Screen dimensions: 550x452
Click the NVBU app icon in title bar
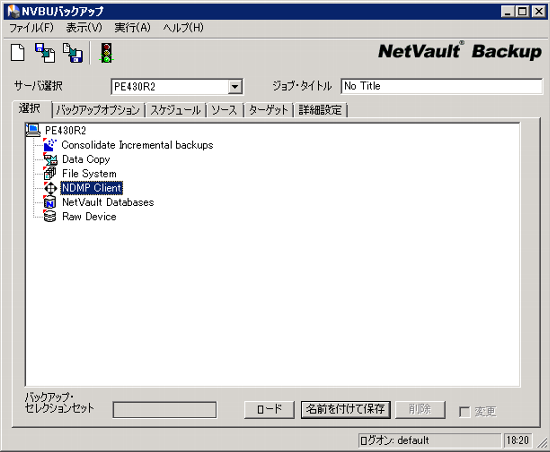tap(13, 11)
